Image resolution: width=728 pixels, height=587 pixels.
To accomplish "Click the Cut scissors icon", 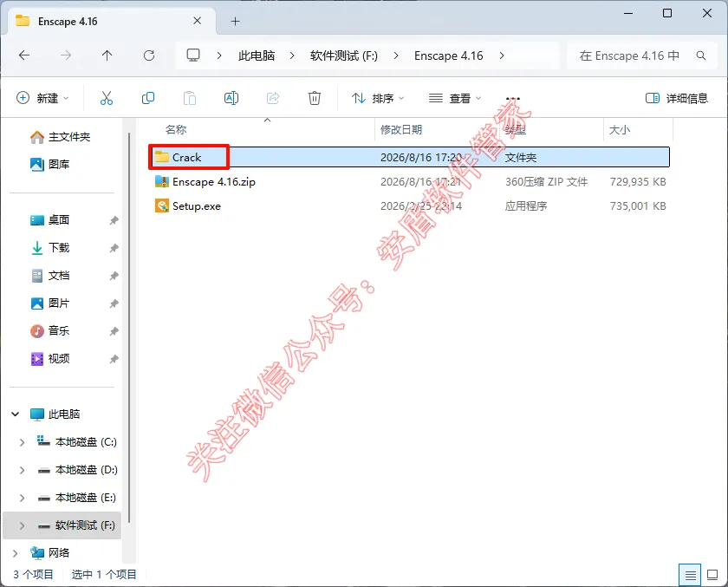I will click(107, 98).
